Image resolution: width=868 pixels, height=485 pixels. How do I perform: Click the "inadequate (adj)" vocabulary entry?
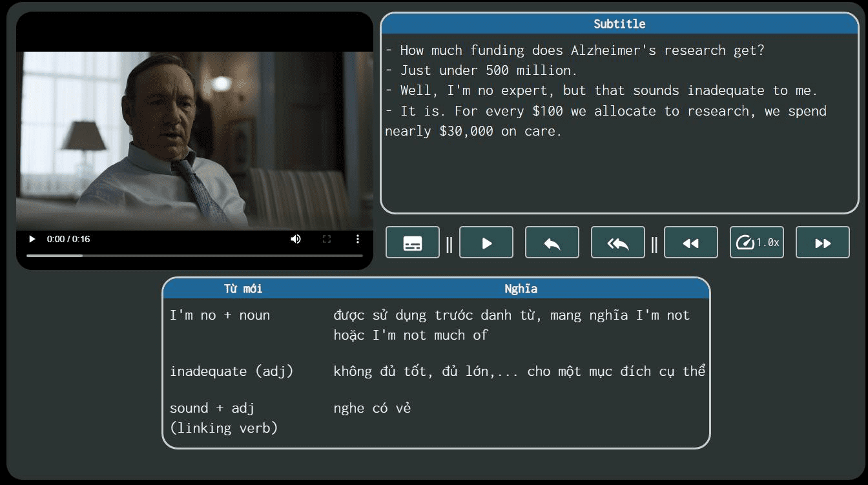click(x=231, y=371)
